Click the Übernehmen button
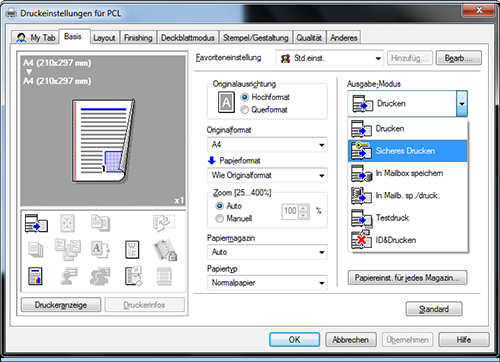The image size is (500, 362). [407, 340]
